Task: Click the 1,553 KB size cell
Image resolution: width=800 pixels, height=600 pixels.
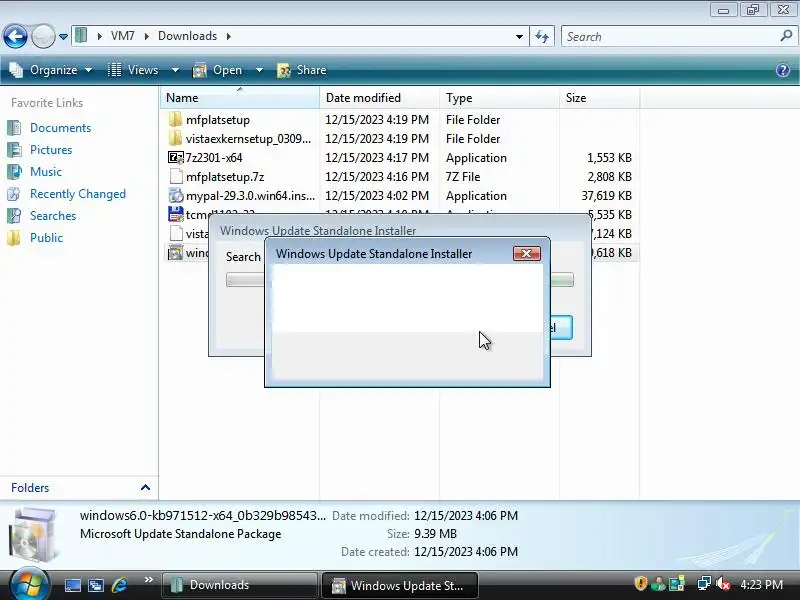Action: pos(609,158)
